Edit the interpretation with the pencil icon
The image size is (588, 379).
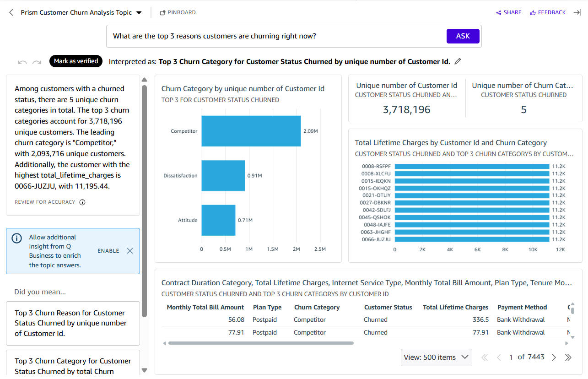pyautogui.click(x=458, y=61)
